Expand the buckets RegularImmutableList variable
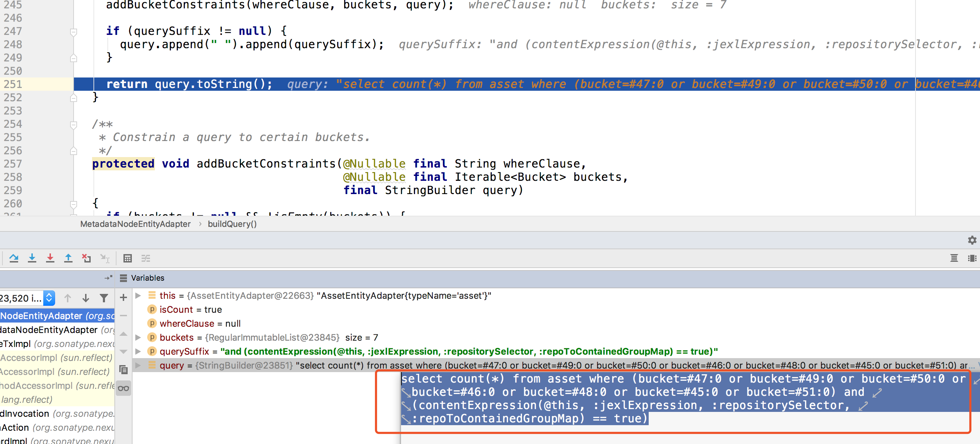 coord(138,338)
